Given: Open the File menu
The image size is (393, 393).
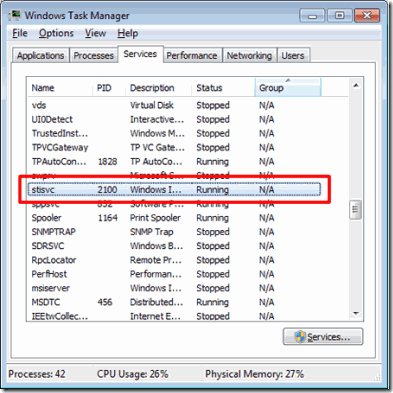Looking at the screenshot, I should point(20,33).
